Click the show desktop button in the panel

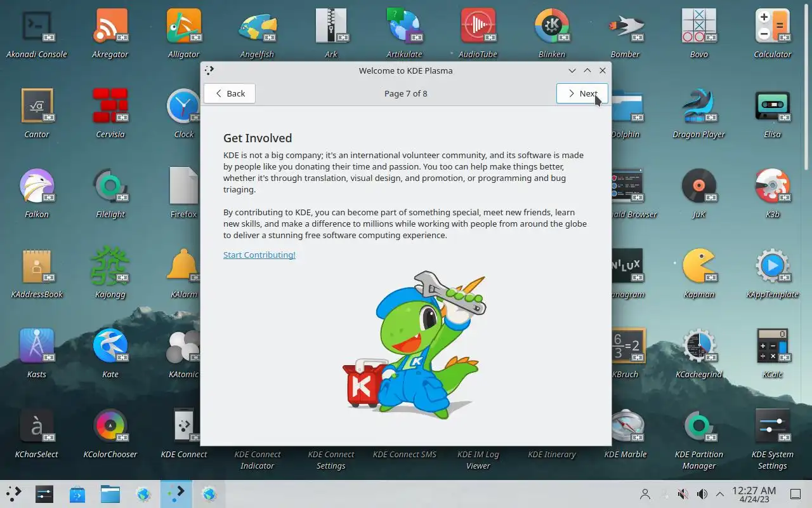[x=796, y=494]
